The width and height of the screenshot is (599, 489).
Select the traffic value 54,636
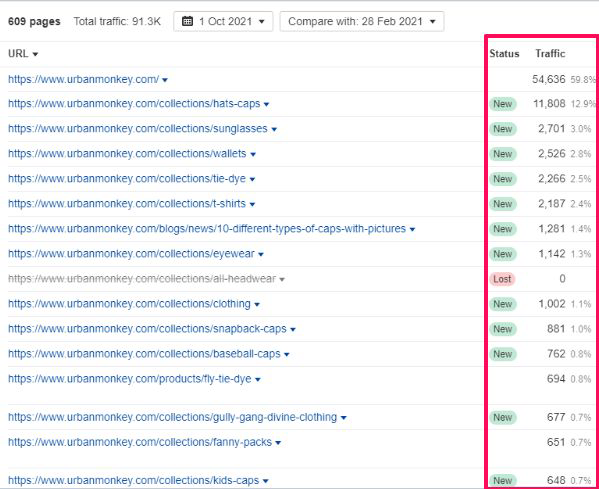coord(549,79)
